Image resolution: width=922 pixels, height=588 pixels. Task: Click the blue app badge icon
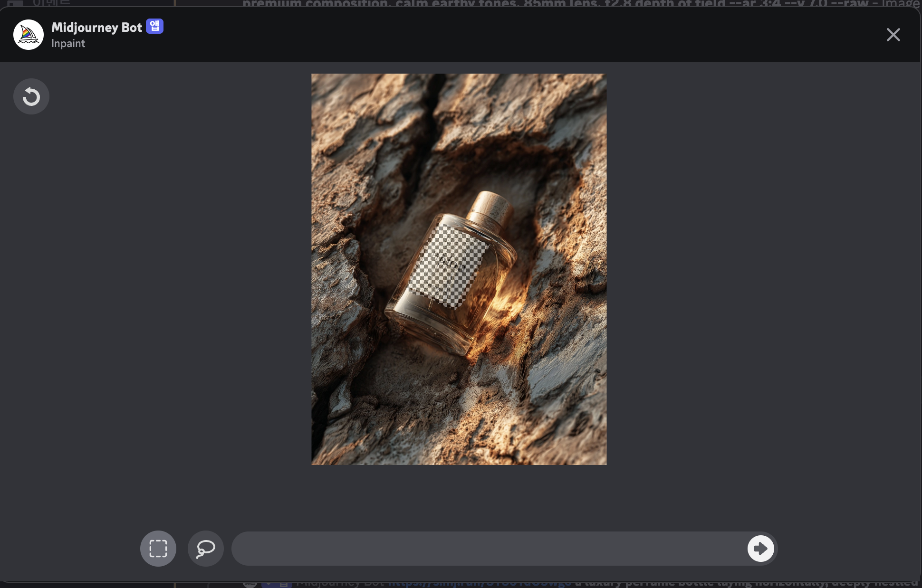coord(154,26)
